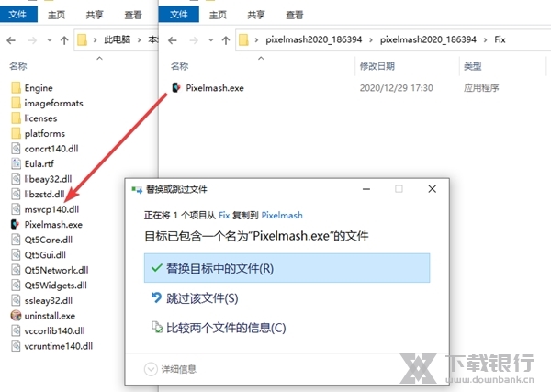
Task: Sort by 名称 column in Fix window
Action: click(180, 66)
